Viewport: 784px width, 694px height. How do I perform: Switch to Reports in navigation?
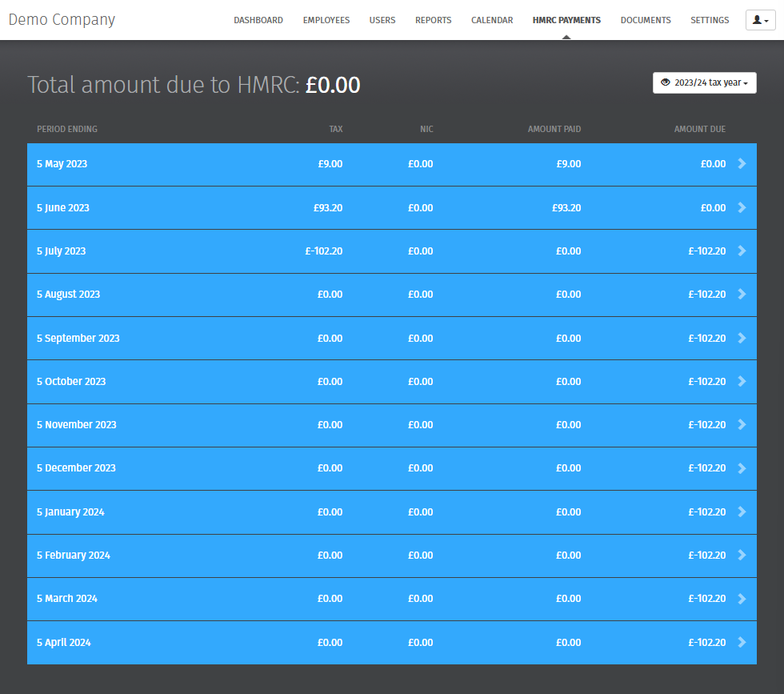tap(433, 20)
